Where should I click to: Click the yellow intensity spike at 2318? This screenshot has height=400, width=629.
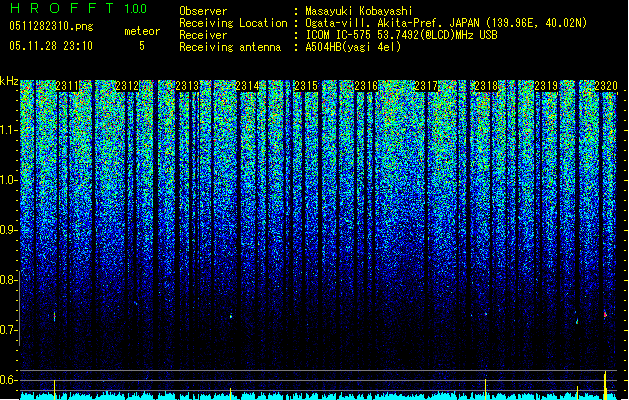pyautogui.click(x=485, y=389)
